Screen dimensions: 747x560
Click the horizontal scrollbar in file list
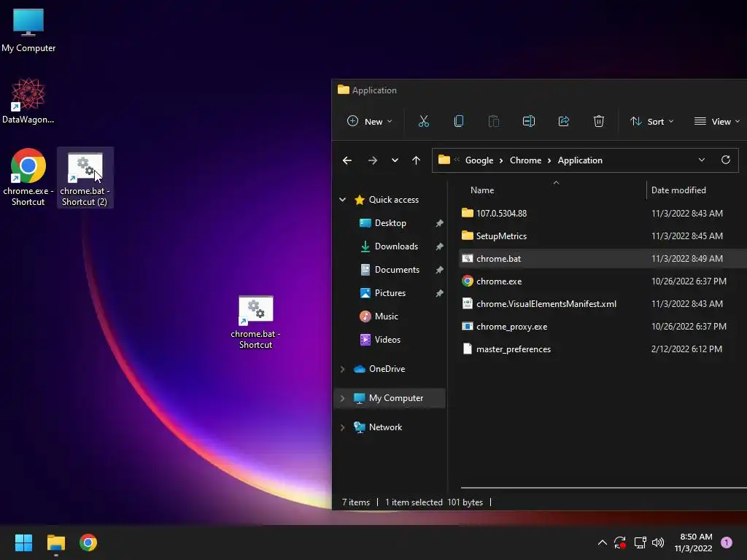click(603, 488)
